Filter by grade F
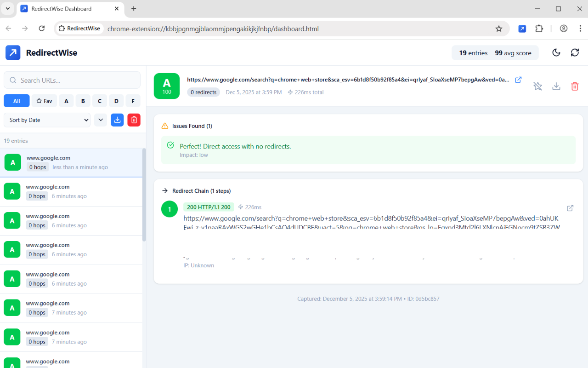 133,101
